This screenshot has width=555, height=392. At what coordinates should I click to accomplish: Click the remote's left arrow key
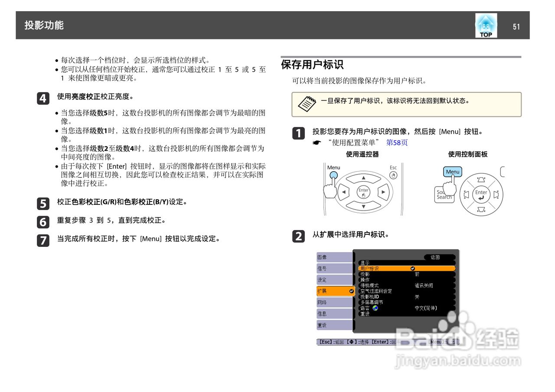[343, 192]
